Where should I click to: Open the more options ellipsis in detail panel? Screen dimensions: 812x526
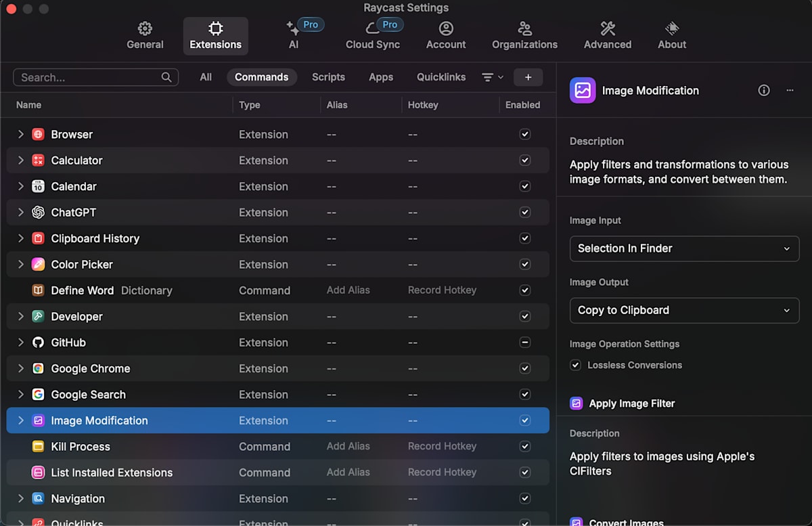point(790,90)
